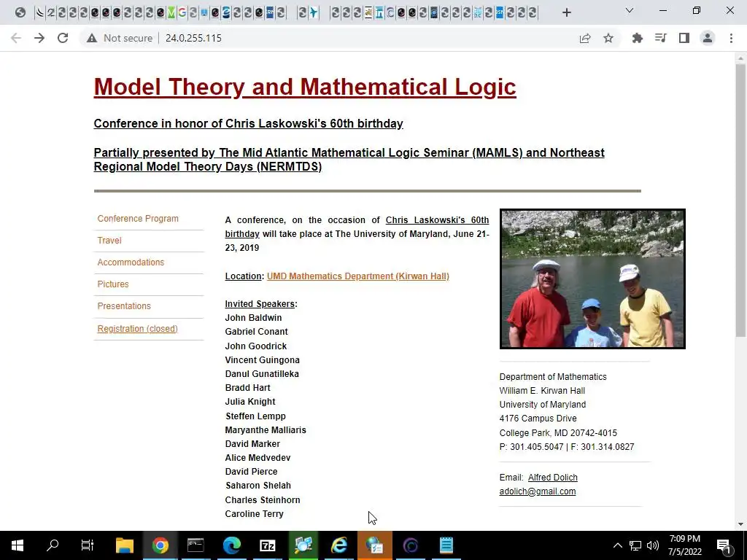Toggle the browser side panel
The image size is (747, 560).
pos(684,38)
